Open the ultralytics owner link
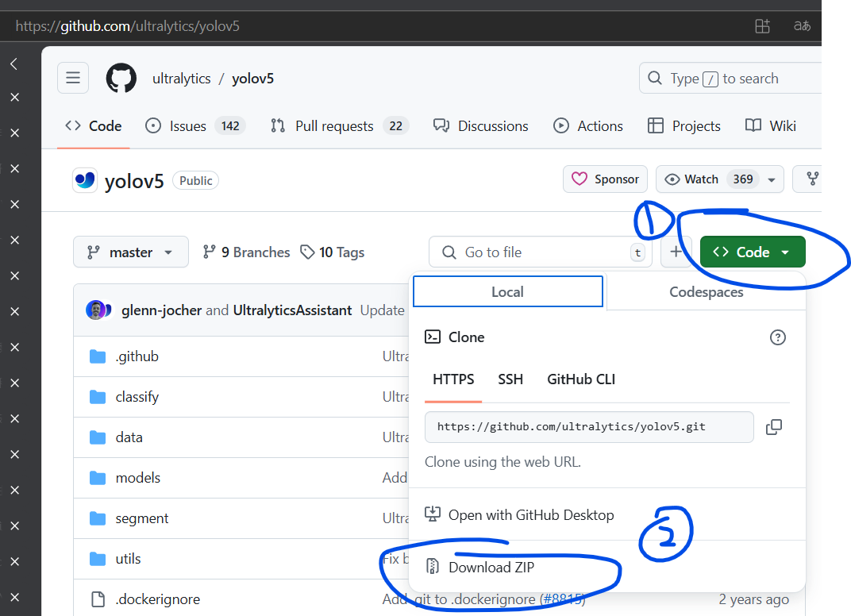Image resolution: width=851 pixels, height=616 pixels. (x=181, y=79)
